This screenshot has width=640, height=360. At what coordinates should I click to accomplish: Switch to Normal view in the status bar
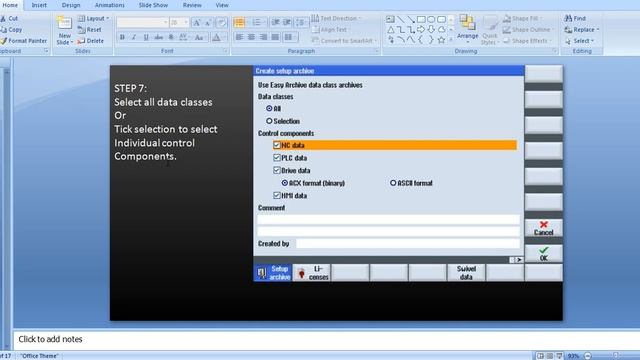point(540,356)
